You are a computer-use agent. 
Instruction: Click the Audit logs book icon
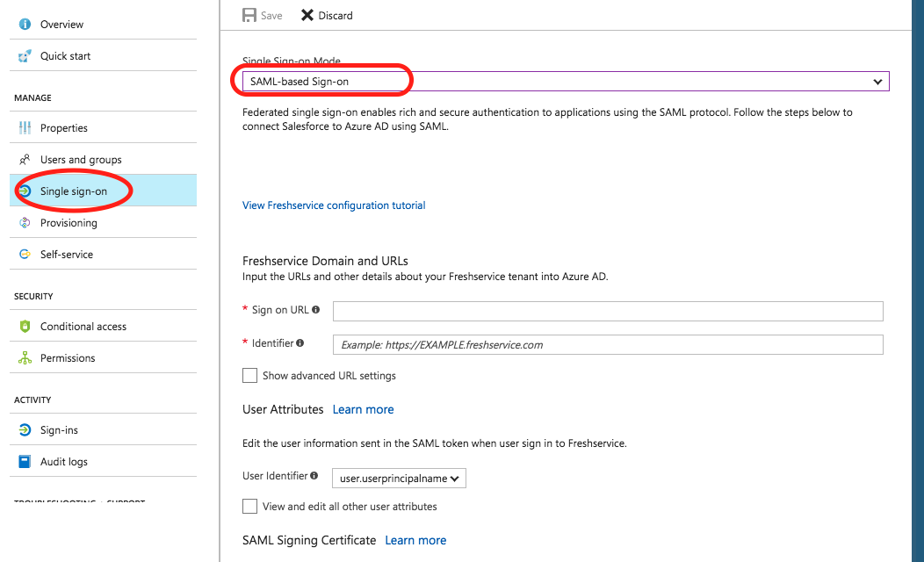click(x=25, y=462)
